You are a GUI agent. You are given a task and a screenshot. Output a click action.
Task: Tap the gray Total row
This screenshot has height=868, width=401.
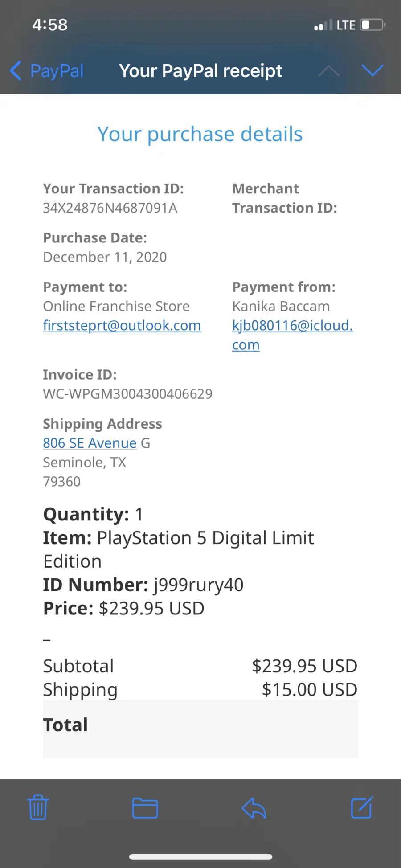pos(200,729)
